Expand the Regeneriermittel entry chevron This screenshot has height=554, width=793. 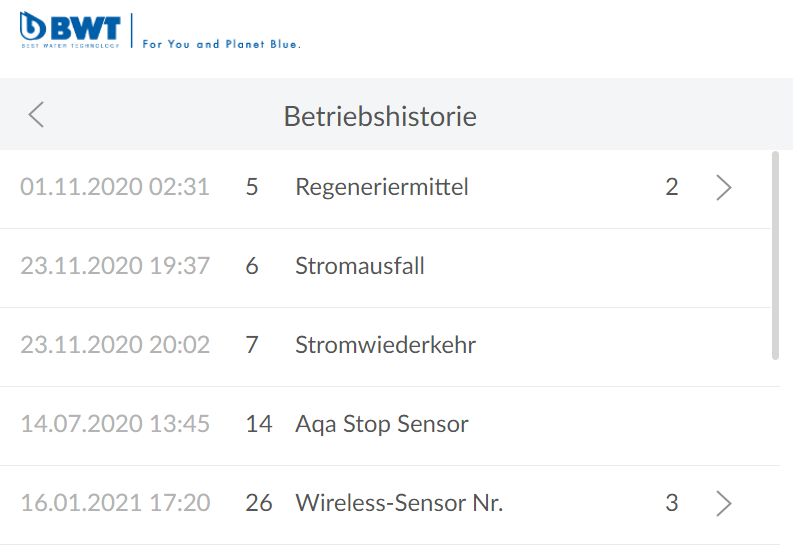(x=724, y=187)
